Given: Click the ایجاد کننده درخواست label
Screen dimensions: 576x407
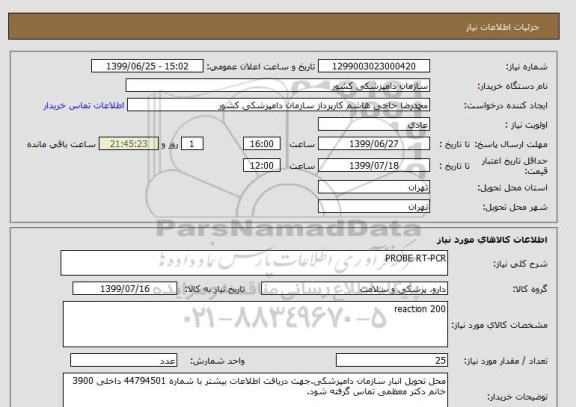Looking at the screenshot, I should [x=505, y=106].
